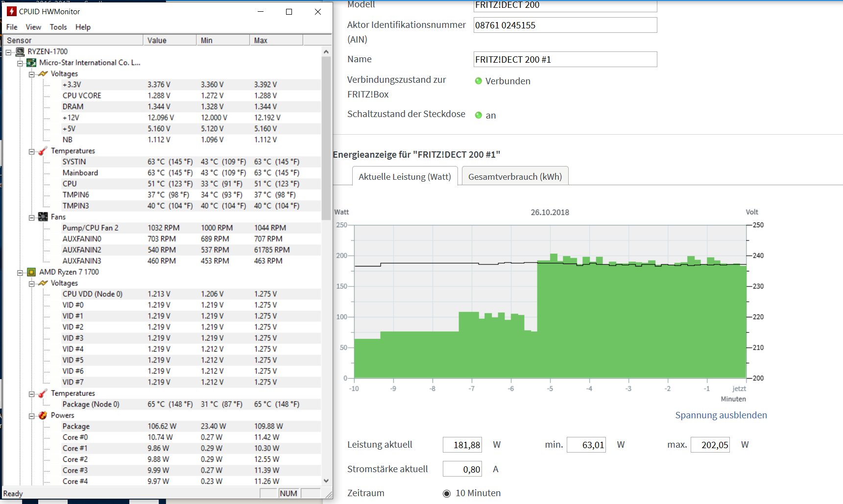Screen dimensions: 843x504
Task: Click the Fans icon in the sensor tree
Action: [43, 217]
